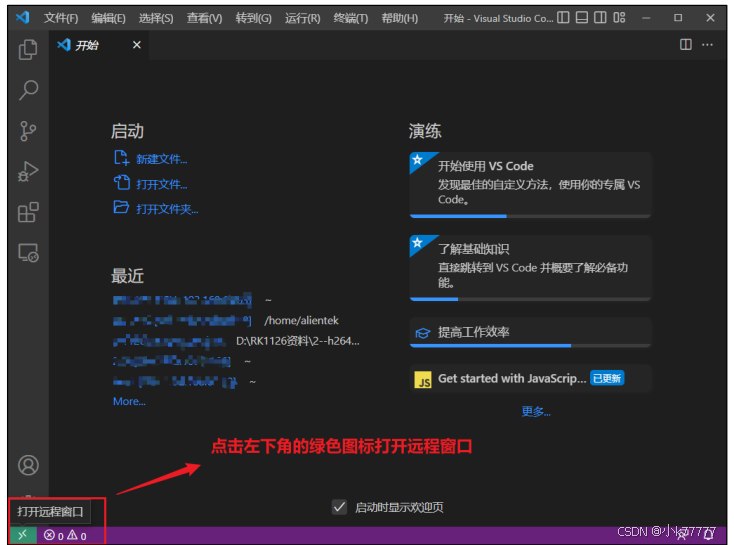
Task: Click the 打开文件夹... link
Action: pyautogui.click(x=167, y=209)
